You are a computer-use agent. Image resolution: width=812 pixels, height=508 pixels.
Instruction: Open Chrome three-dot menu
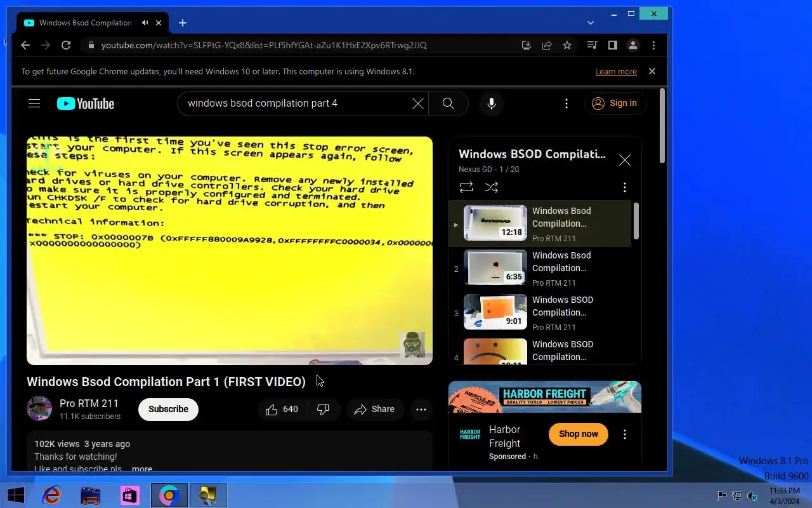(653, 45)
